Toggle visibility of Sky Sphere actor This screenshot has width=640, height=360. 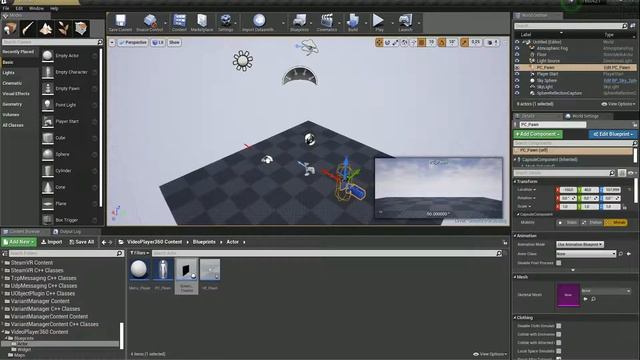click(517, 80)
